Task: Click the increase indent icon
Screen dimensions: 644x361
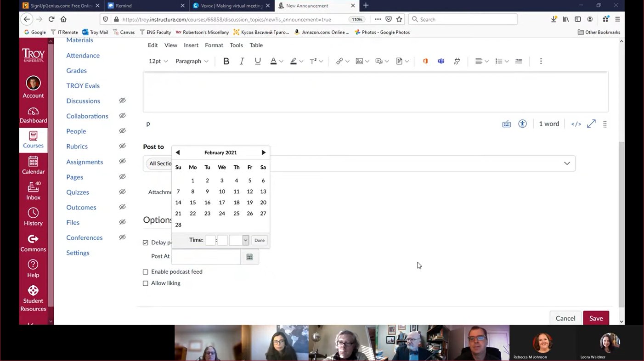Action: 519,61
